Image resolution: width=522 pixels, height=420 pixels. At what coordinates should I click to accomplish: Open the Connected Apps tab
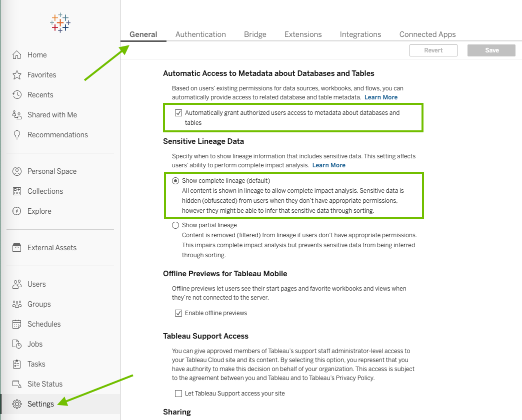click(427, 34)
